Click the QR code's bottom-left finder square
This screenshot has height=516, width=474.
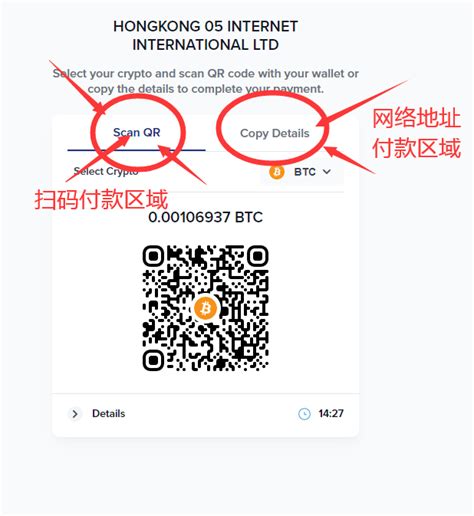tap(153, 360)
